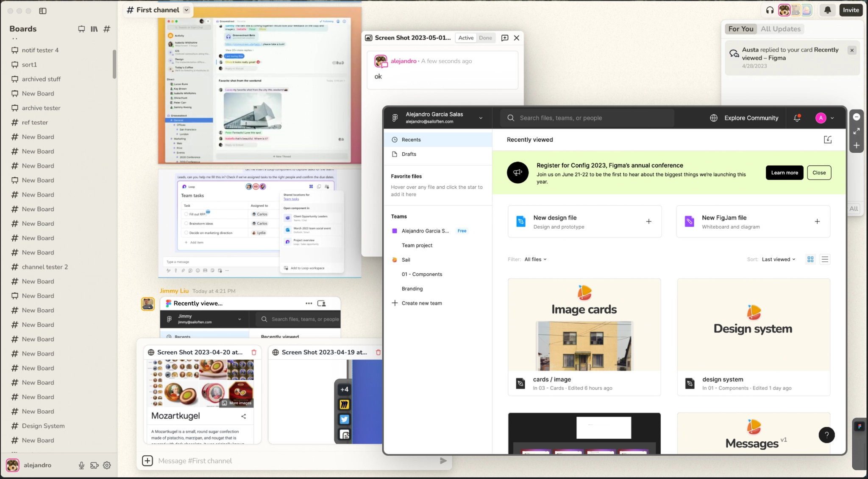Image resolution: width=868 pixels, height=479 pixels.
Task: Switch to the All Updates tab
Action: coord(780,29)
